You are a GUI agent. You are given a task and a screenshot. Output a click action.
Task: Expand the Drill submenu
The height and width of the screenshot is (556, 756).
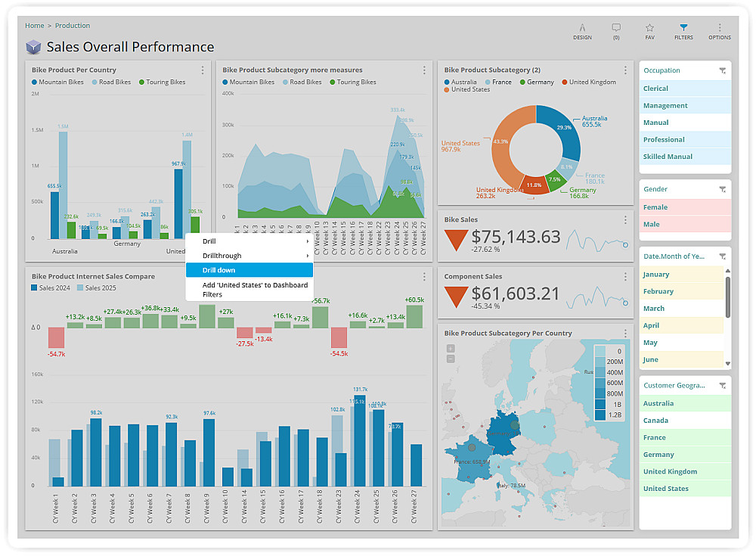click(x=249, y=241)
